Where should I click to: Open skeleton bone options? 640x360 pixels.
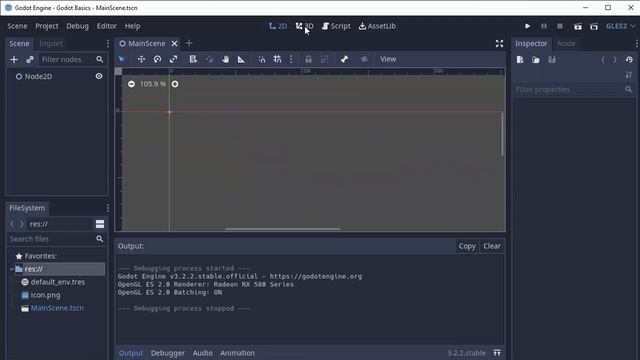(x=344, y=59)
